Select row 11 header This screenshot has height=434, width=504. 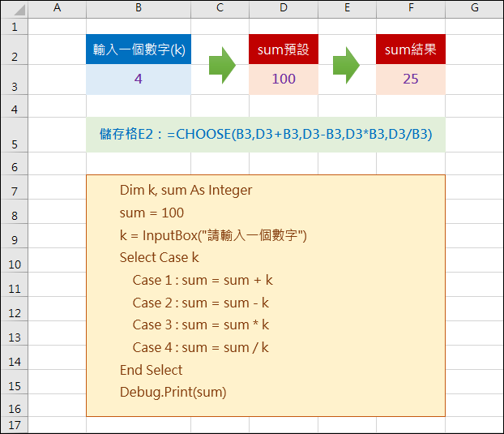15,285
